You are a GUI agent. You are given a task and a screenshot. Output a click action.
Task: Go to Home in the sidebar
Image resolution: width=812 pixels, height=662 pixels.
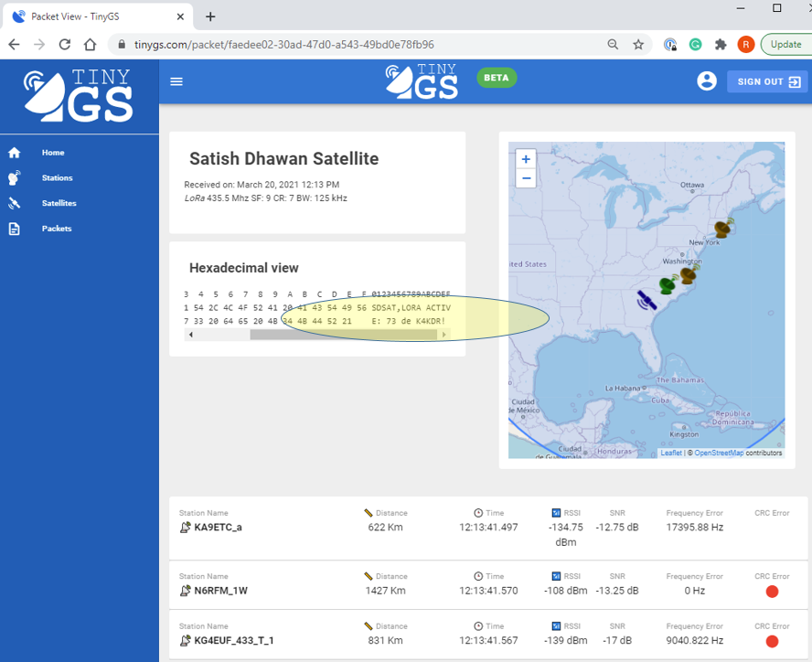[x=53, y=153]
